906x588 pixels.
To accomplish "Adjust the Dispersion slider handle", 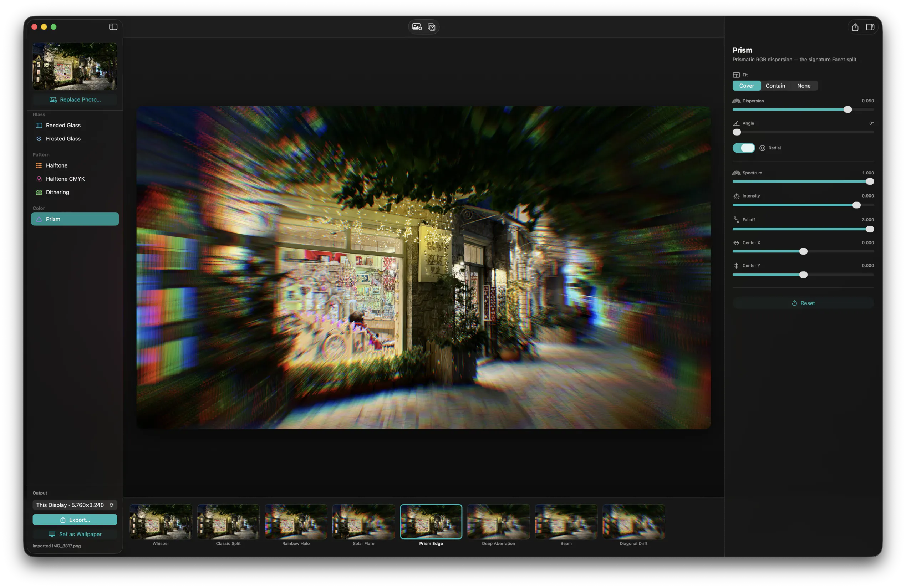I will 848,109.
